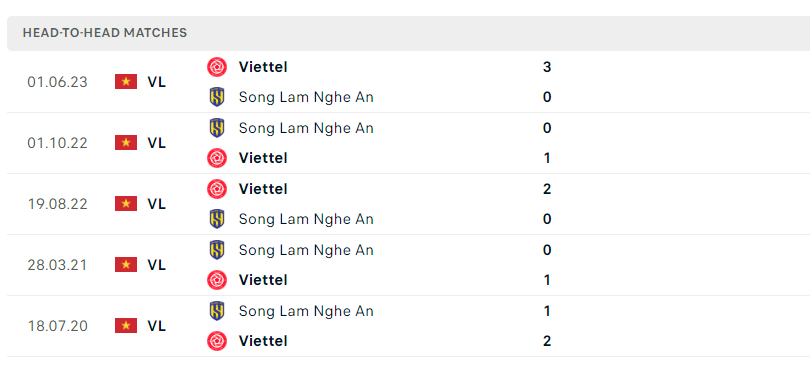Click Viettel crest in 01.06.23 match

point(217,67)
